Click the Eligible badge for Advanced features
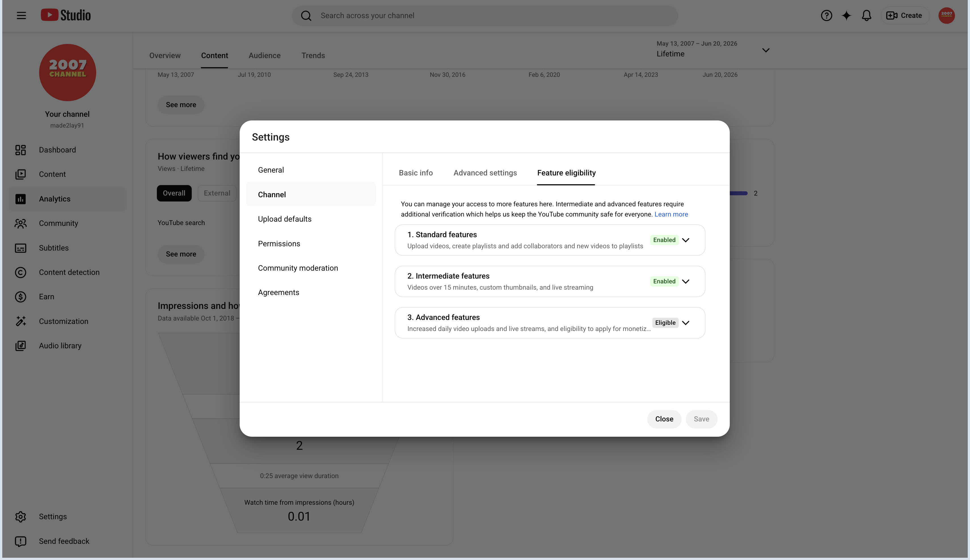970x560 pixels. 665,323
